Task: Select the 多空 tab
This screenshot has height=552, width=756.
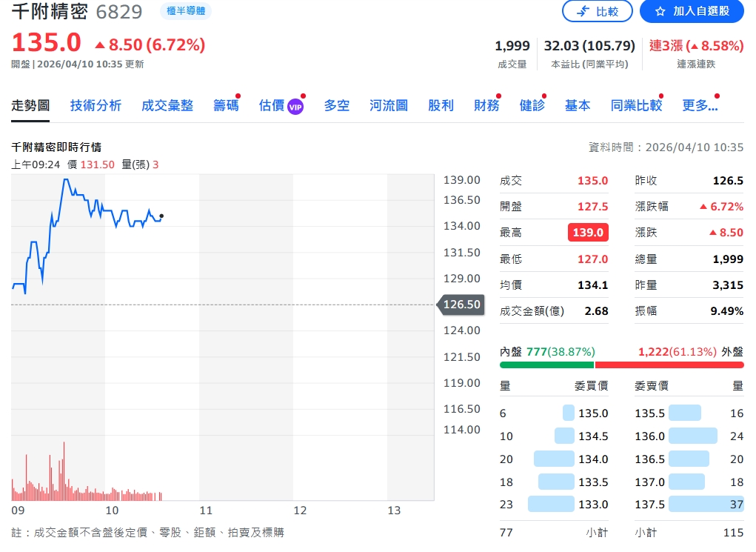Action: pos(336,105)
